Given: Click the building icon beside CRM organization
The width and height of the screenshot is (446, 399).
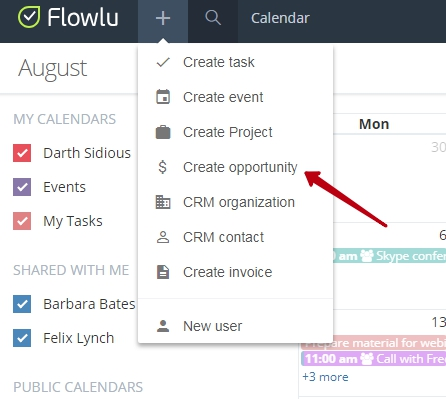Looking at the screenshot, I should [163, 202].
